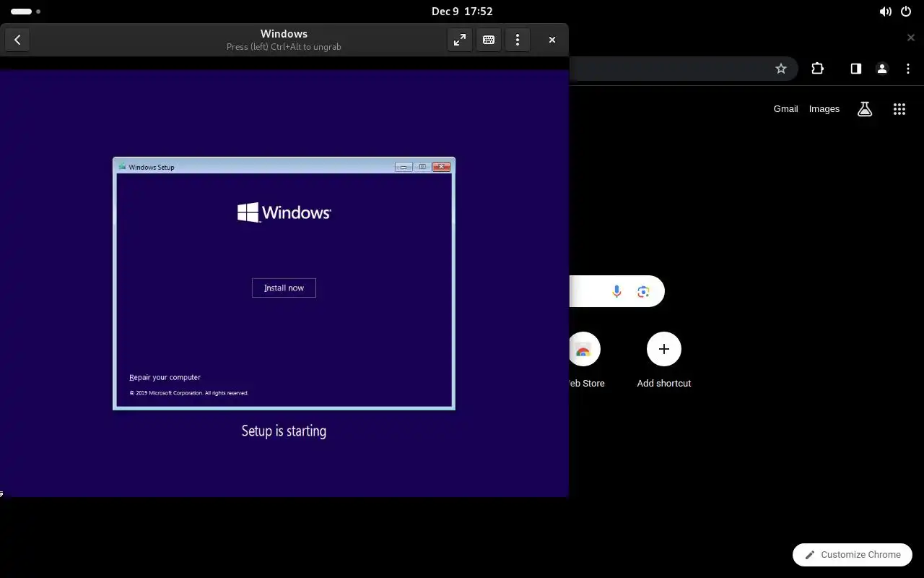Close the Windows Boxes window
Viewport: 924px width, 578px height.
552,40
